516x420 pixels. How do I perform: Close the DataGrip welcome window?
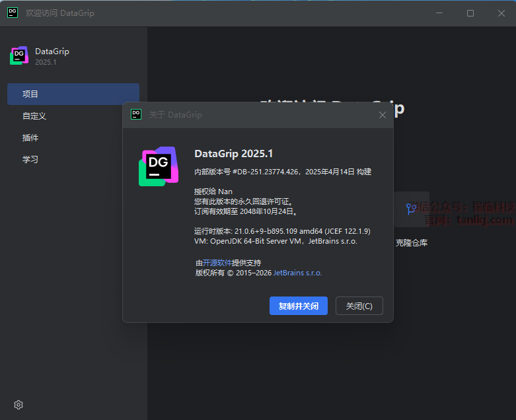(x=501, y=13)
